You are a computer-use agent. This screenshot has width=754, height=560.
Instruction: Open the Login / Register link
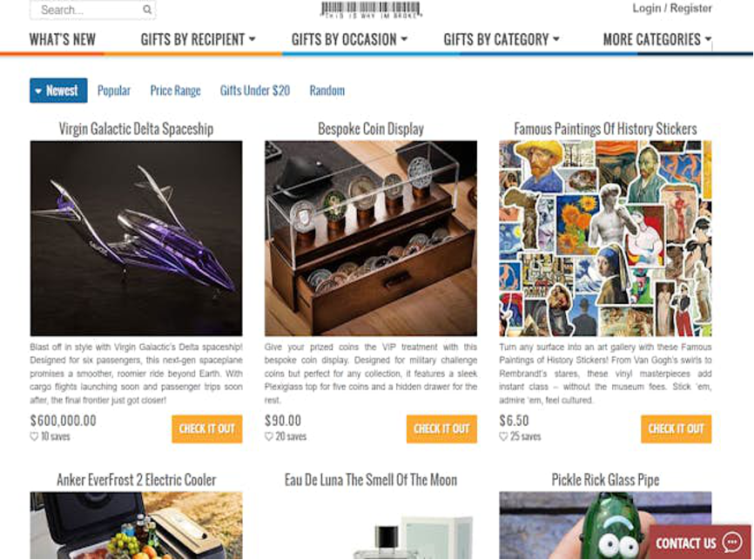click(x=672, y=8)
